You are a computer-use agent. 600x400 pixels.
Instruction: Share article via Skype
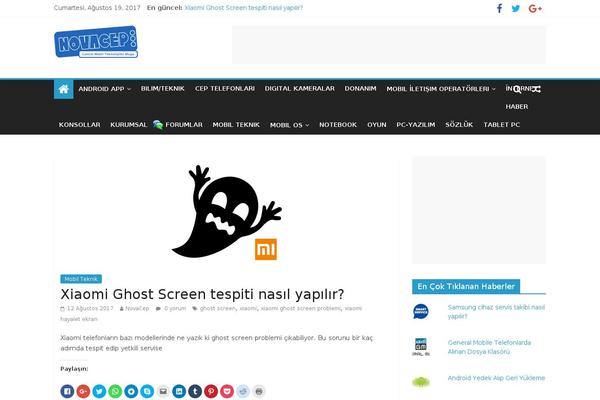147,391
